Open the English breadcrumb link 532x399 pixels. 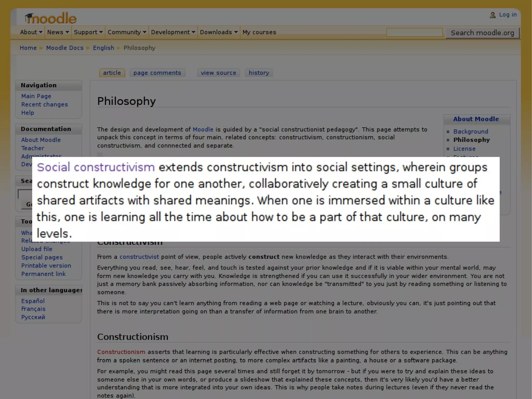(103, 48)
